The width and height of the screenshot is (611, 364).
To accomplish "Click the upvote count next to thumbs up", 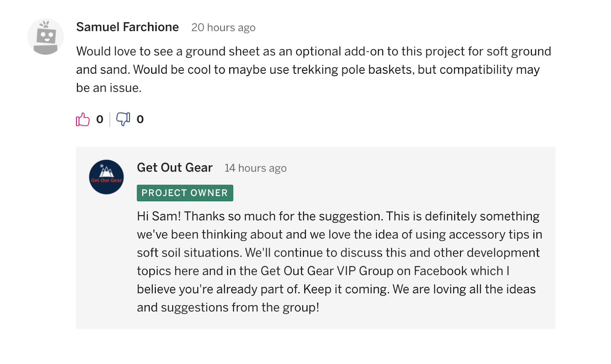I will (100, 120).
